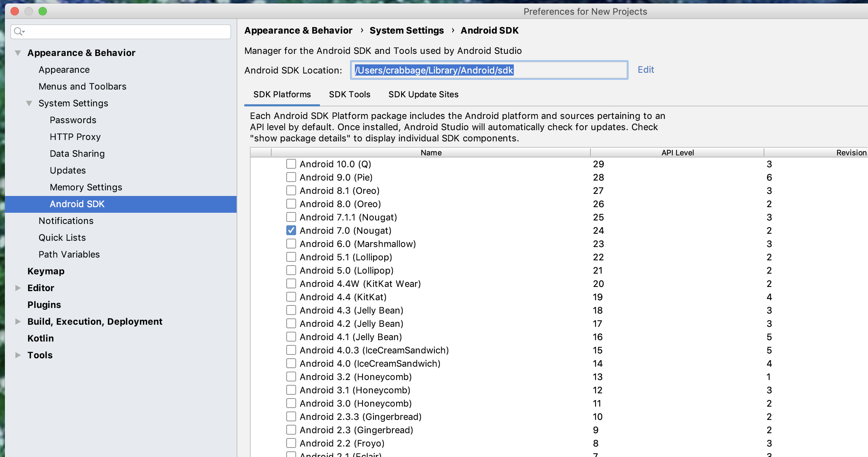This screenshot has height=457, width=868.
Task: Click the Android SDK Location field
Action: pyautogui.click(x=489, y=70)
